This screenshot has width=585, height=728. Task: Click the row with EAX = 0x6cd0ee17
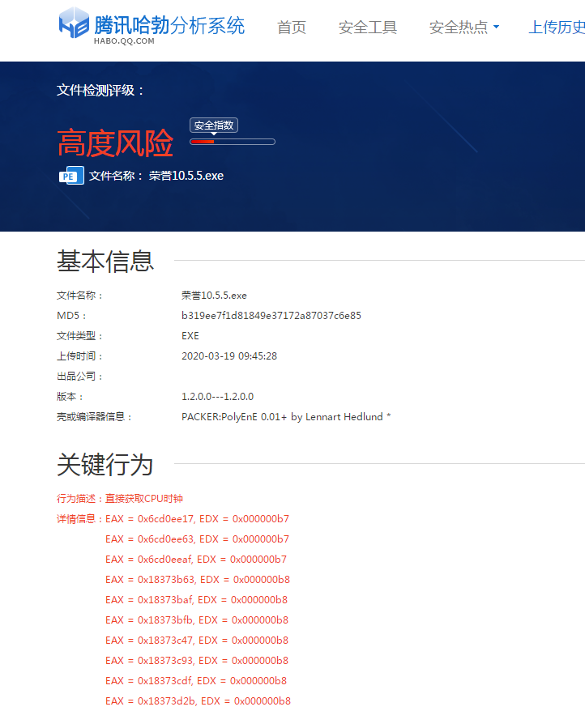(197, 519)
